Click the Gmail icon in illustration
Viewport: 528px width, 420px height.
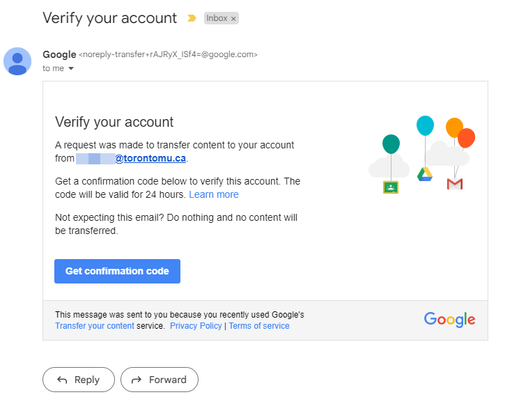coord(455,184)
